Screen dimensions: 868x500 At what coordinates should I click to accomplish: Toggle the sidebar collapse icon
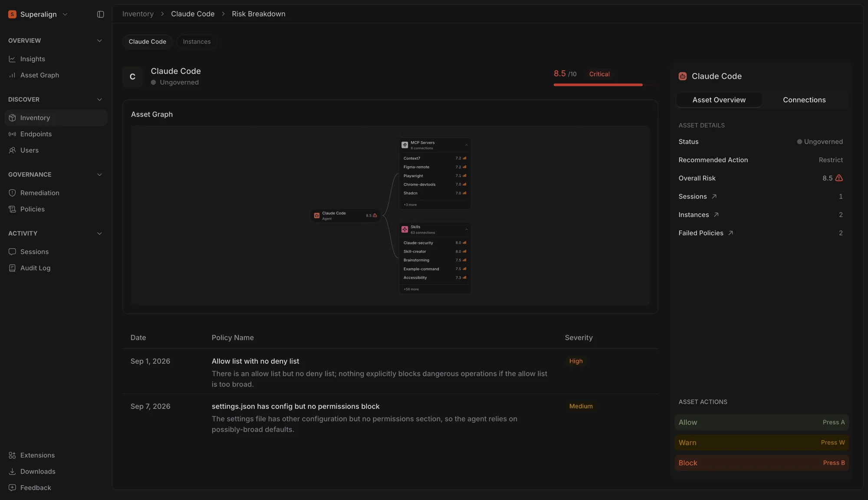pyautogui.click(x=100, y=14)
